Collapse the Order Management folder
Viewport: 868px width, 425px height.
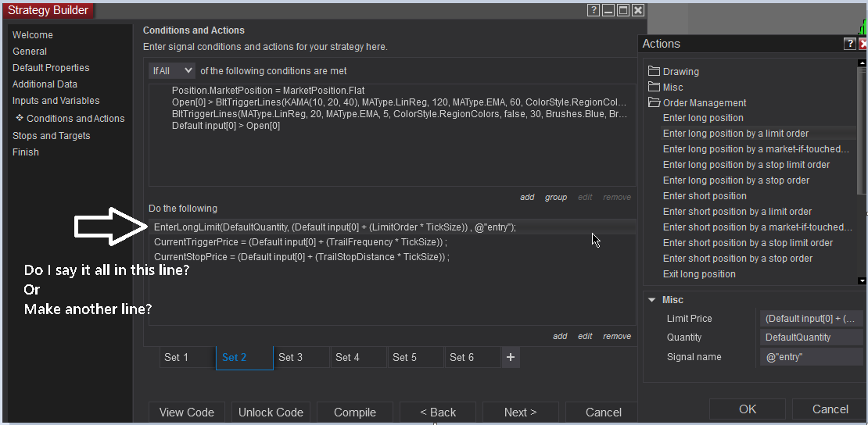(655, 103)
